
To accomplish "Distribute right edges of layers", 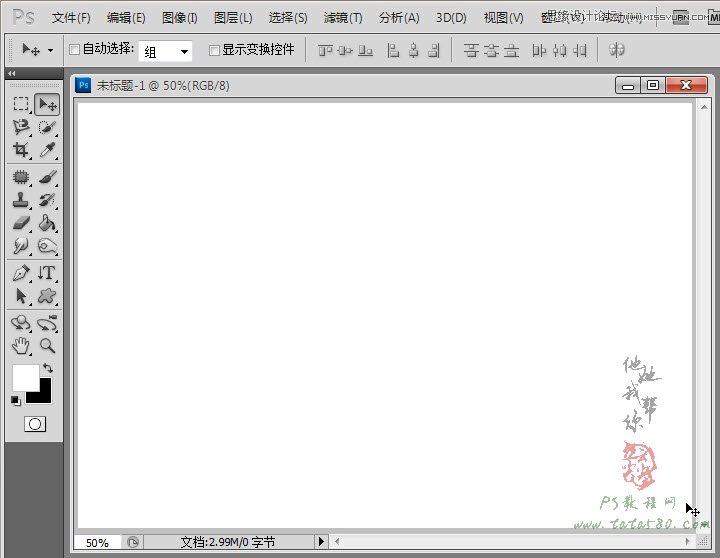I will [x=579, y=50].
